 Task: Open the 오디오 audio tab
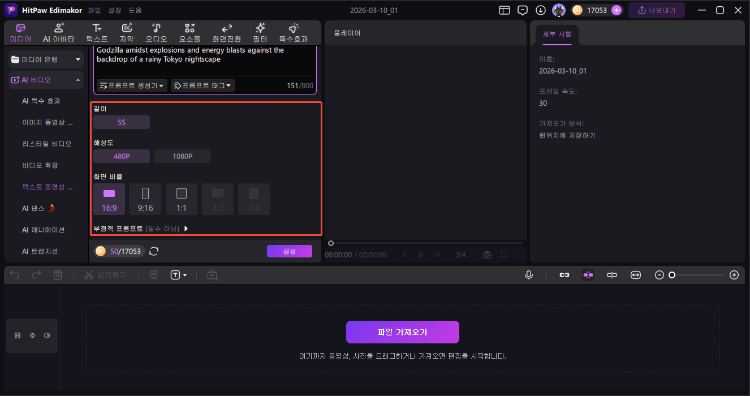tap(156, 33)
